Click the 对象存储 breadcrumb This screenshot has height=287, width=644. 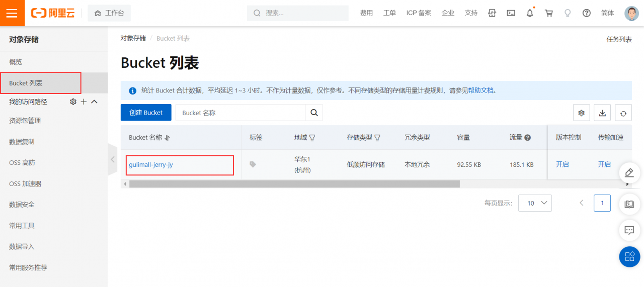click(133, 38)
